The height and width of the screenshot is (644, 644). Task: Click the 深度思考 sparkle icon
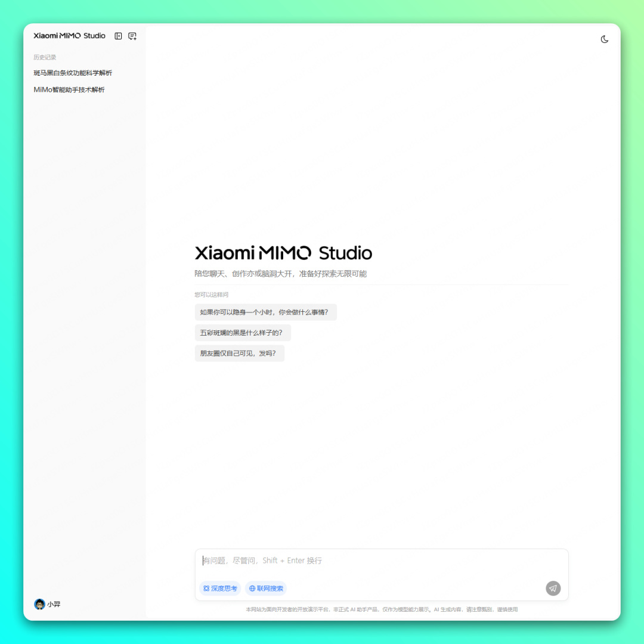(x=205, y=589)
